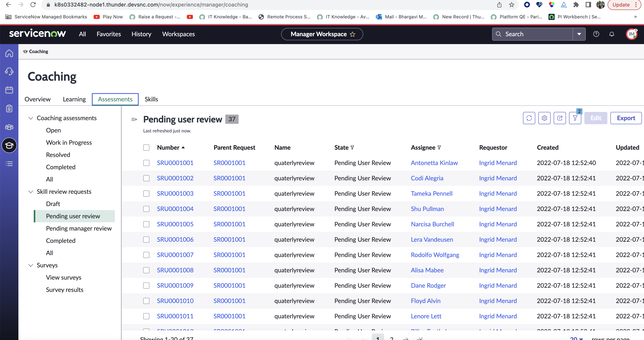
Task: Open help using the question mark icon
Action: (596, 34)
